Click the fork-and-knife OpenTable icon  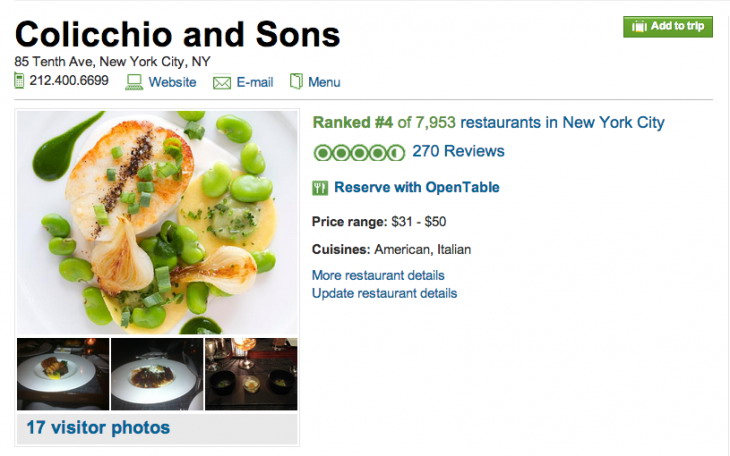click(x=320, y=187)
